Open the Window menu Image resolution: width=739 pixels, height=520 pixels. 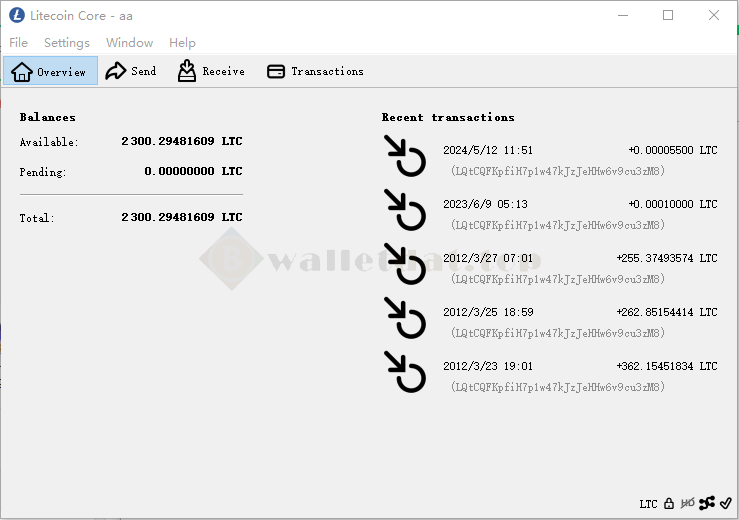coord(130,43)
